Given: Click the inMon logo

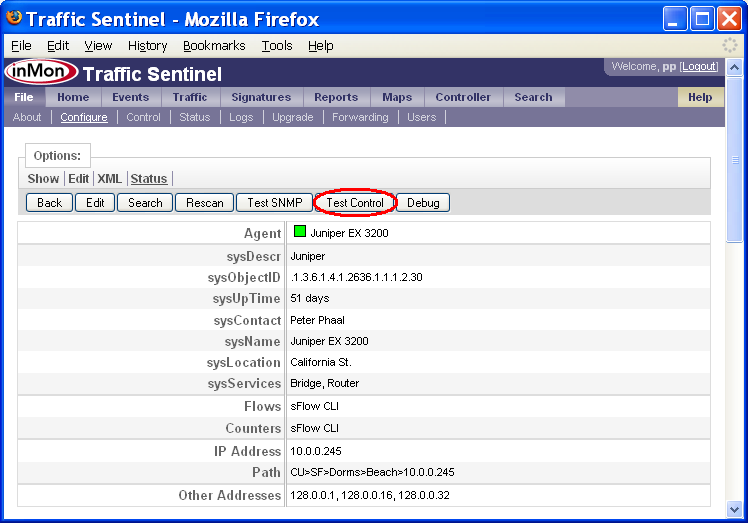Looking at the screenshot, I should pyautogui.click(x=42, y=72).
